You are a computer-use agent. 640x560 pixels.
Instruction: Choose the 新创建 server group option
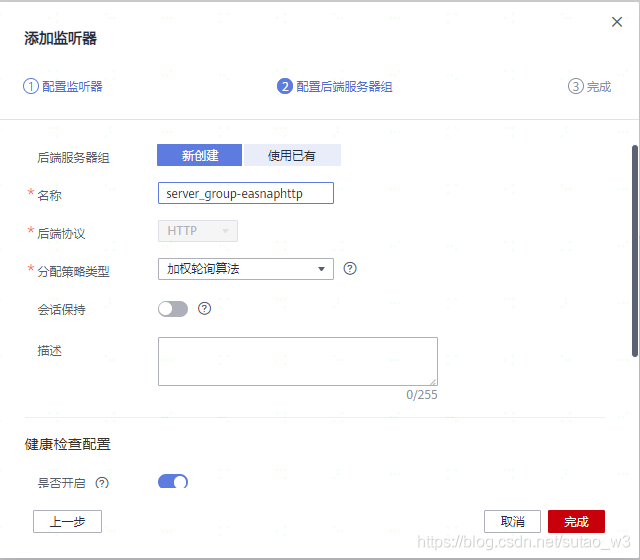(200, 155)
